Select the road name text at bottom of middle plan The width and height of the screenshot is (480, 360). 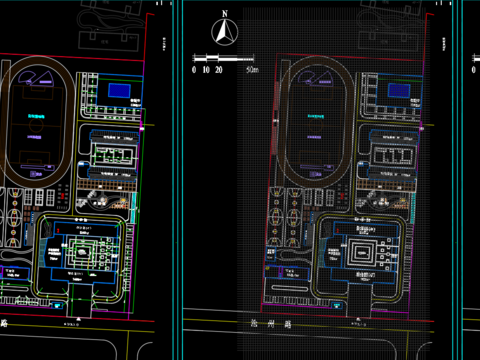pyautogui.click(x=270, y=324)
